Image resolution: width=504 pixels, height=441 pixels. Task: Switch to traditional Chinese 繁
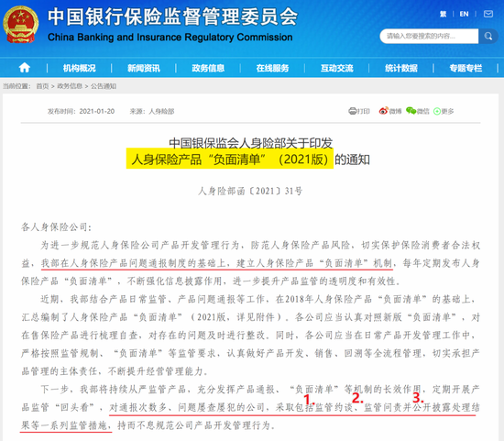coord(443,14)
